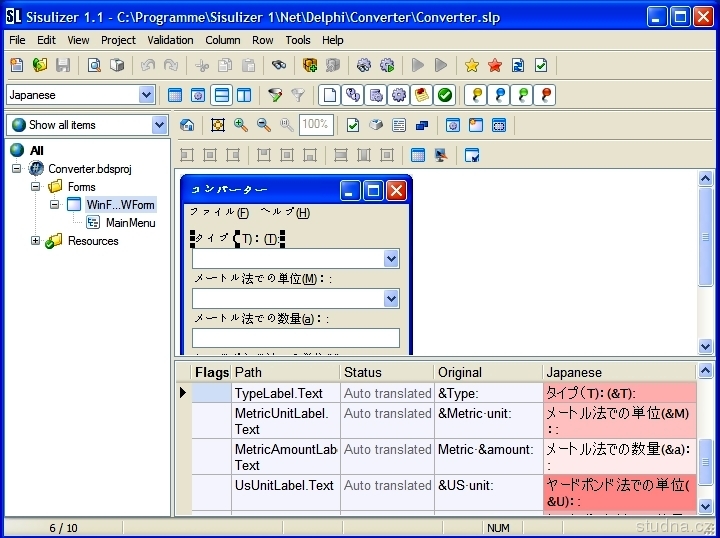
Task: Open the Japanese language dropdown
Action: (147, 95)
